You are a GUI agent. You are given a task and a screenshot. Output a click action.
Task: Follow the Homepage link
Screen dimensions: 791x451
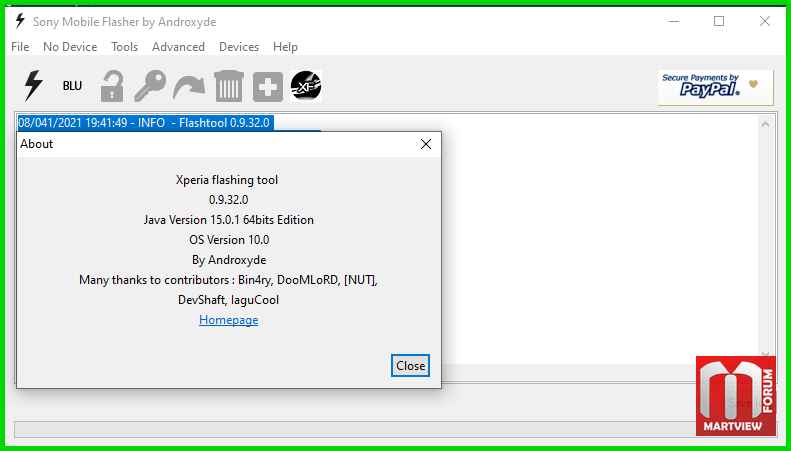pos(229,320)
